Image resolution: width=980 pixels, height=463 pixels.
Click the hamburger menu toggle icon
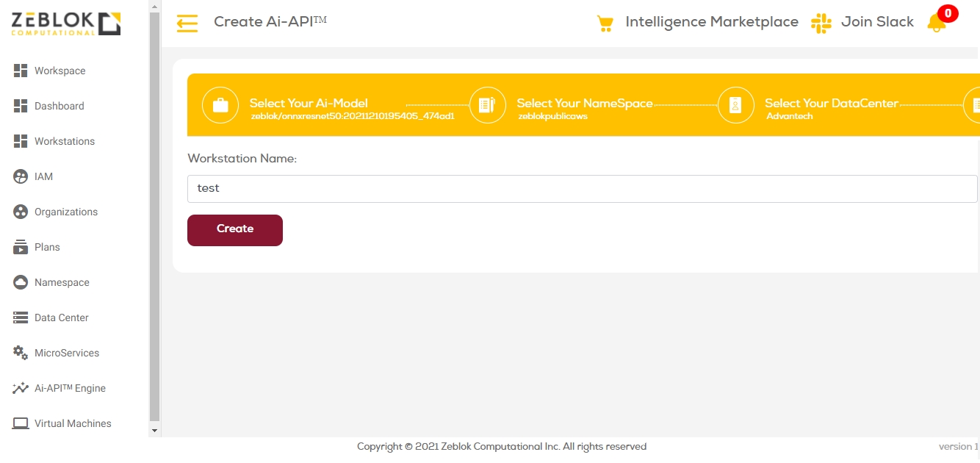pos(187,24)
